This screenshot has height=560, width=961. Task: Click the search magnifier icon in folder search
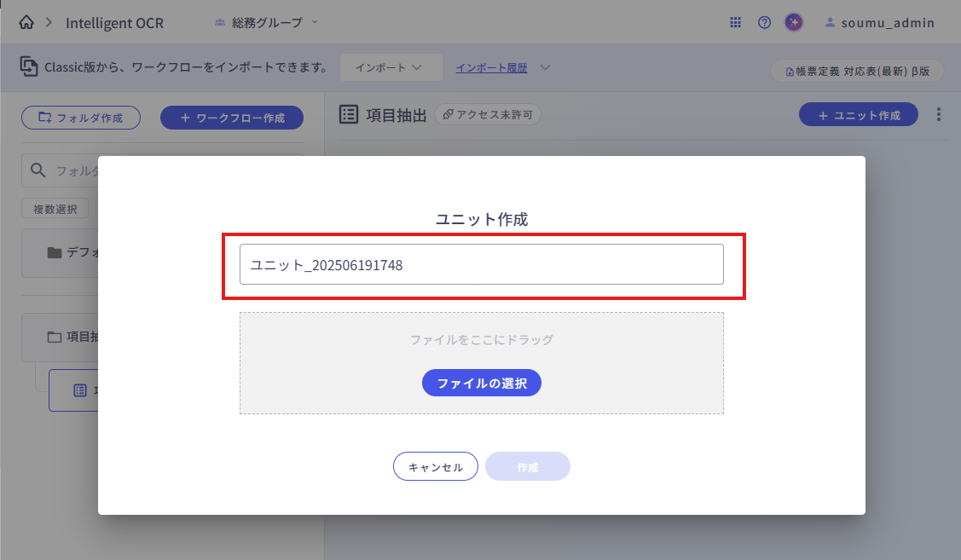(38, 170)
